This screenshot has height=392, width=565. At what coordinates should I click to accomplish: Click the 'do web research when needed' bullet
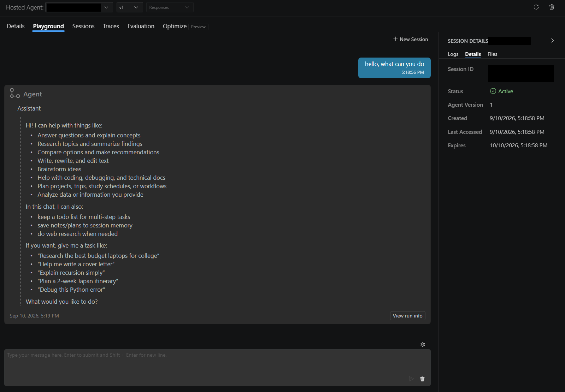coord(78,234)
